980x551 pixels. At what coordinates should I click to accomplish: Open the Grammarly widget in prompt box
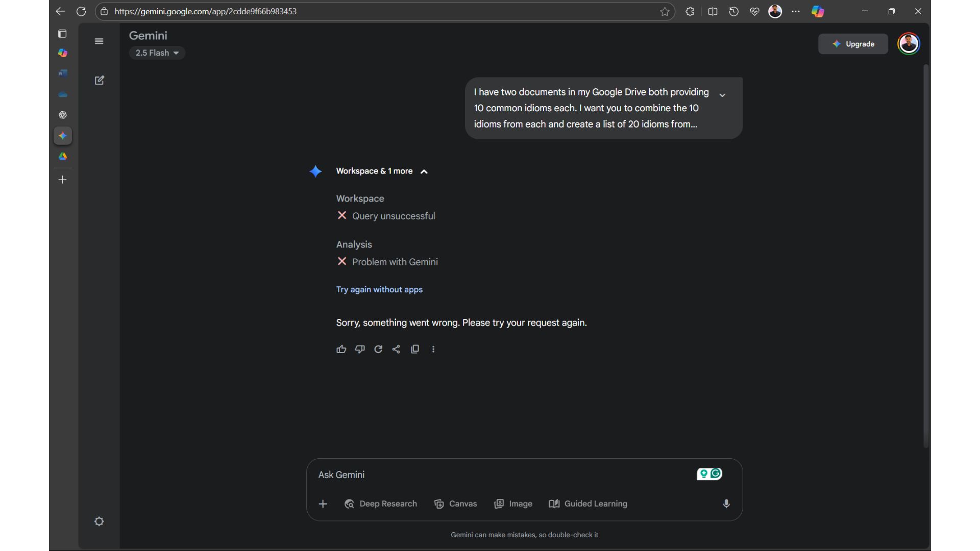pyautogui.click(x=709, y=474)
